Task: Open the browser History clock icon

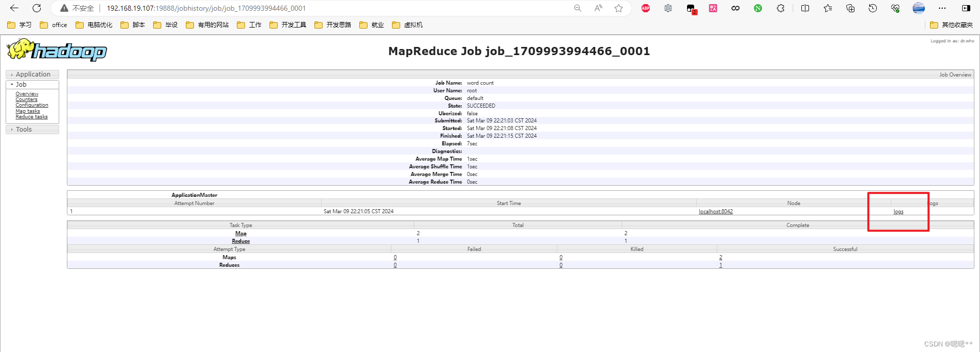Action: click(873, 8)
